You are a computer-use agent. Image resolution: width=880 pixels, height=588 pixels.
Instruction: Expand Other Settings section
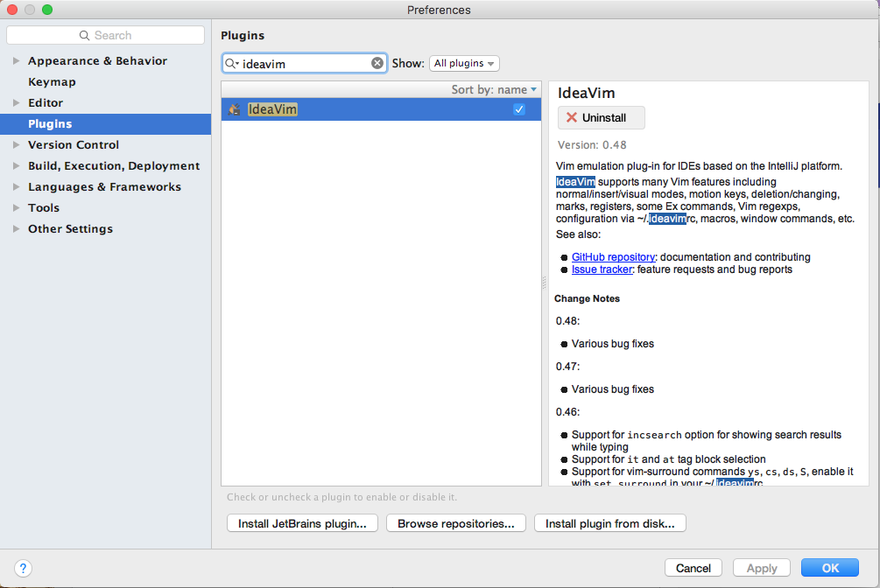(17, 229)
